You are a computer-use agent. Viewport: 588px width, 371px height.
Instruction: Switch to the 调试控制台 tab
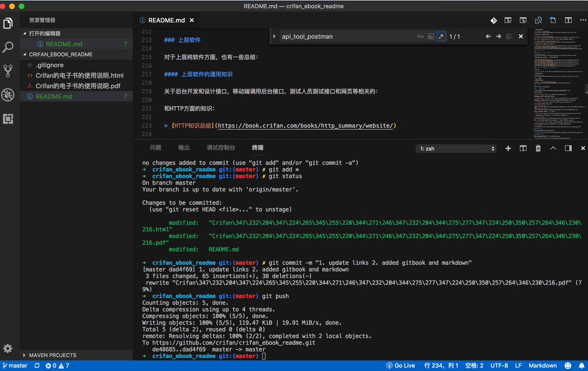[x=221, y=148]
